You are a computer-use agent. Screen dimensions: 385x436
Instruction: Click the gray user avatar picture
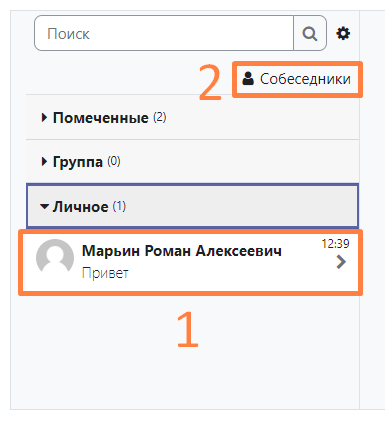click(55, 257)
